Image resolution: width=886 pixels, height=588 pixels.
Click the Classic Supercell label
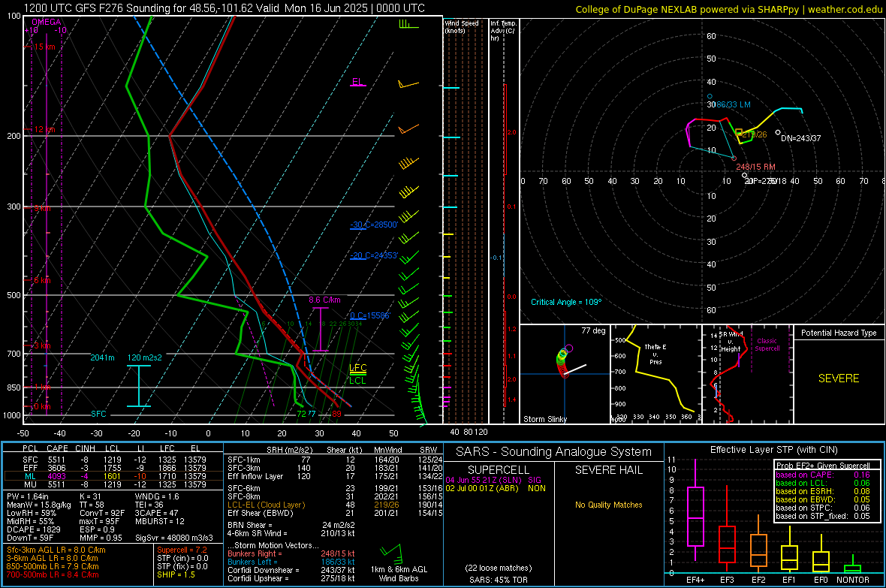(x=767, y=345)
